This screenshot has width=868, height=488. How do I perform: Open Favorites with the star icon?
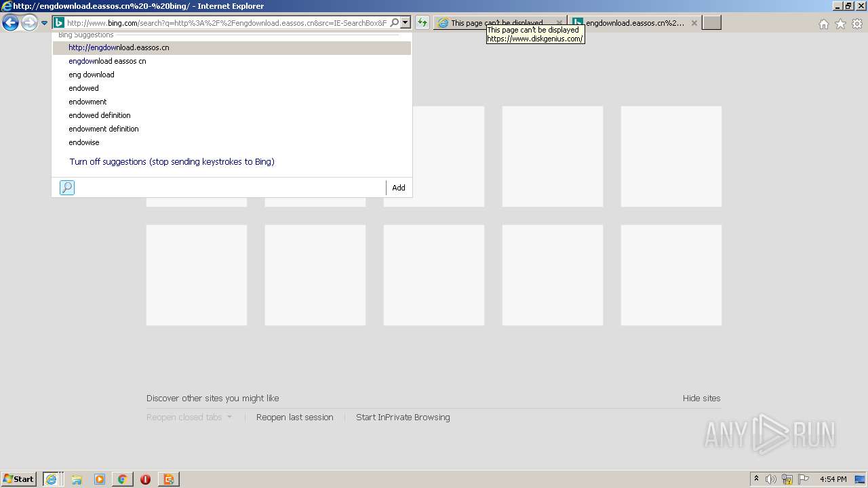pos(840,24)
